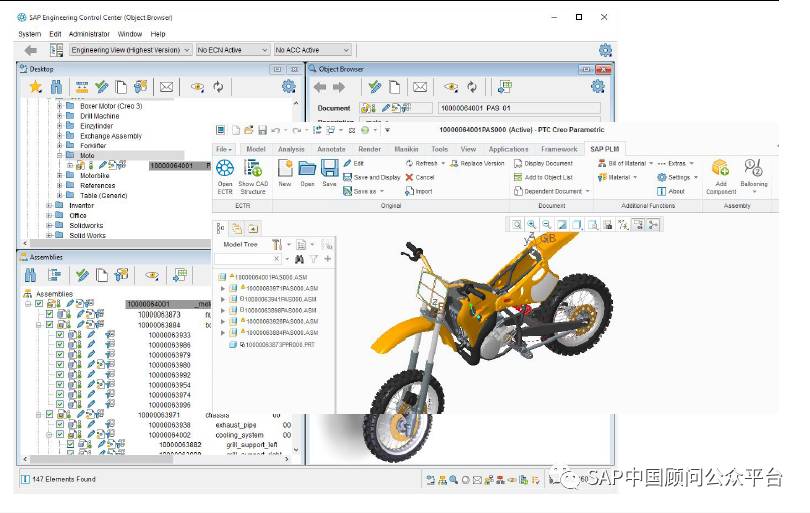Open Desktop panel settings gear
Screen dimensions: 810x513
289,86
